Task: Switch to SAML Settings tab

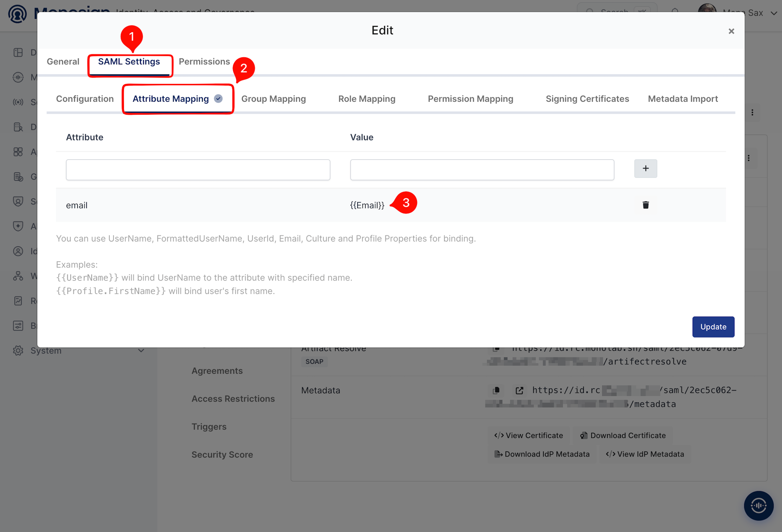Action: pos(129,62)
